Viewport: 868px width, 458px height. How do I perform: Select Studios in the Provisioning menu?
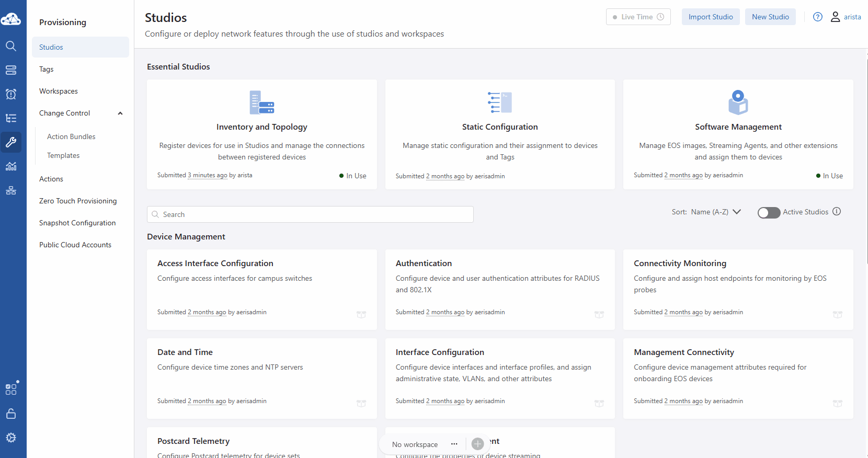coord(81,47)
